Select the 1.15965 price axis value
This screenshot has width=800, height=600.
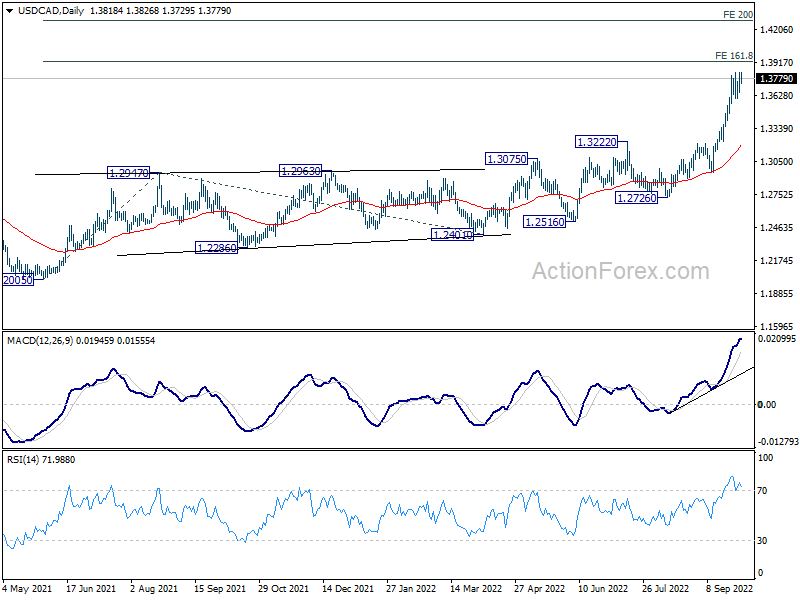(777, 327)
